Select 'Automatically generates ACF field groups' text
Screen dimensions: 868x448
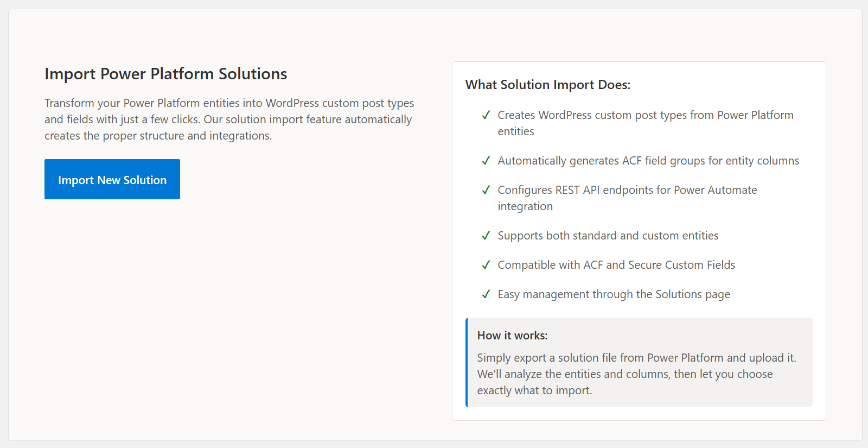point(648,161)
